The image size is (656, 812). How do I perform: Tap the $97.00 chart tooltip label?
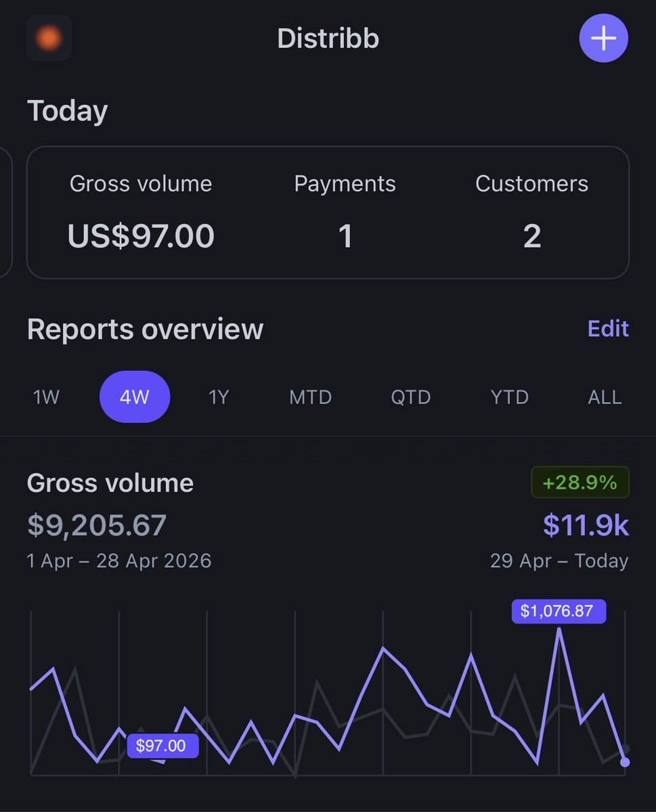162,746
